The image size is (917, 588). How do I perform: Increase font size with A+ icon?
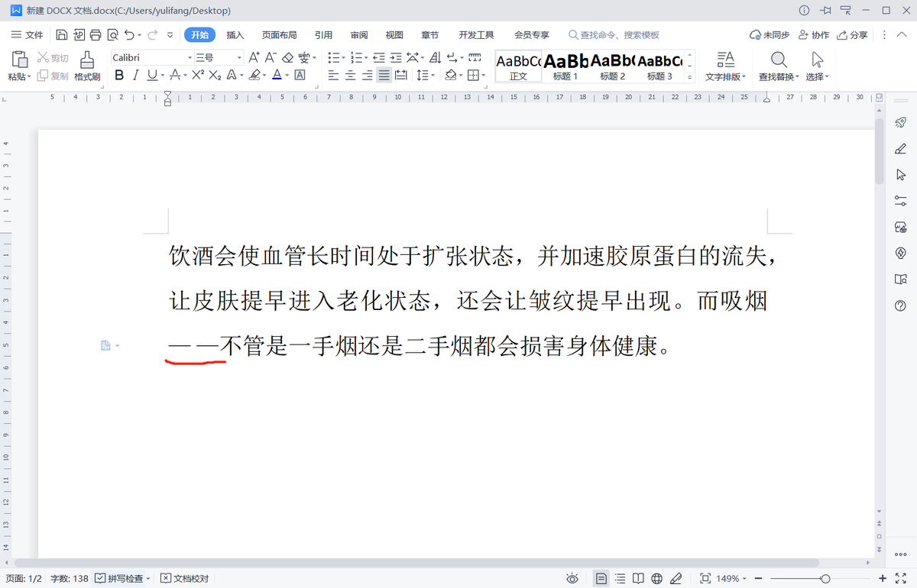pos(254,57)
